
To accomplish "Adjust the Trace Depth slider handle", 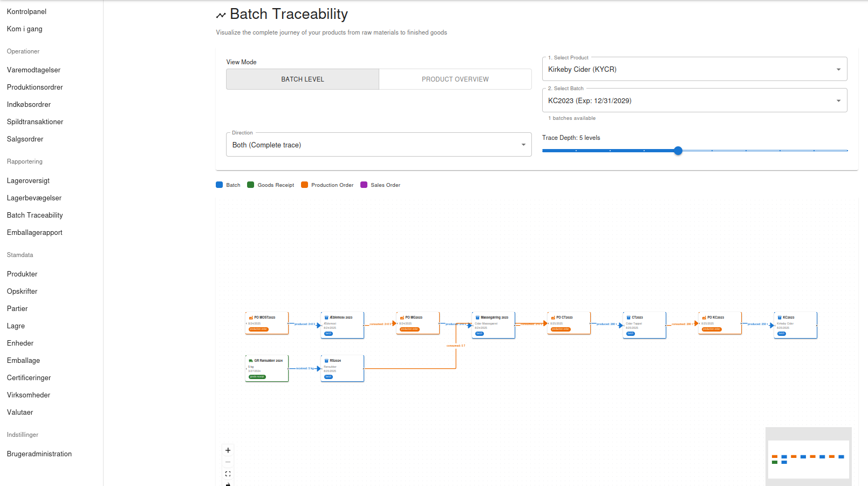I will 678,151.
